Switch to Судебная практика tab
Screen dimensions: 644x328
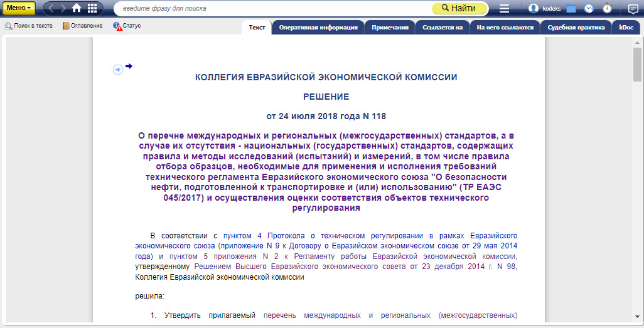(x=576, y=28)
